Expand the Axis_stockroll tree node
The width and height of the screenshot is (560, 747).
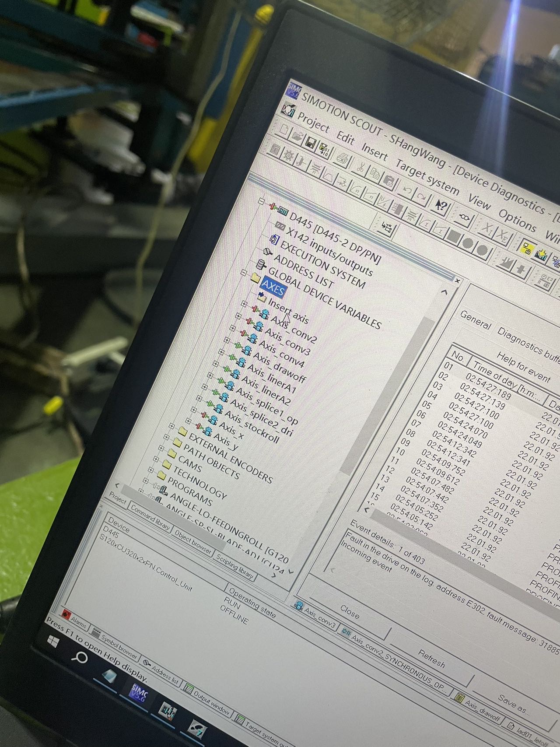click(x=199, y=399)
